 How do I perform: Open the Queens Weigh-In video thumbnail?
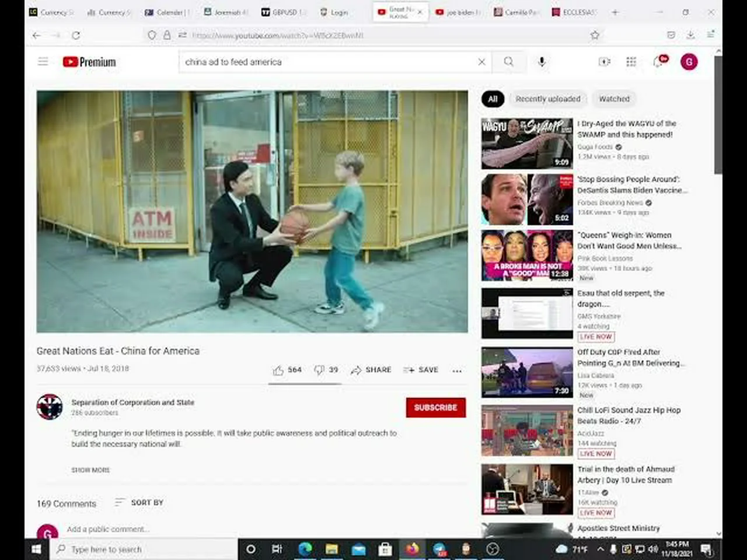(527, 256)
